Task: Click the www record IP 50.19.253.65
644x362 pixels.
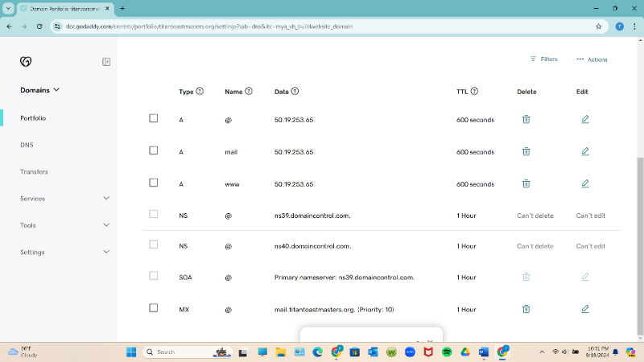Action: [x=294, y=184]
